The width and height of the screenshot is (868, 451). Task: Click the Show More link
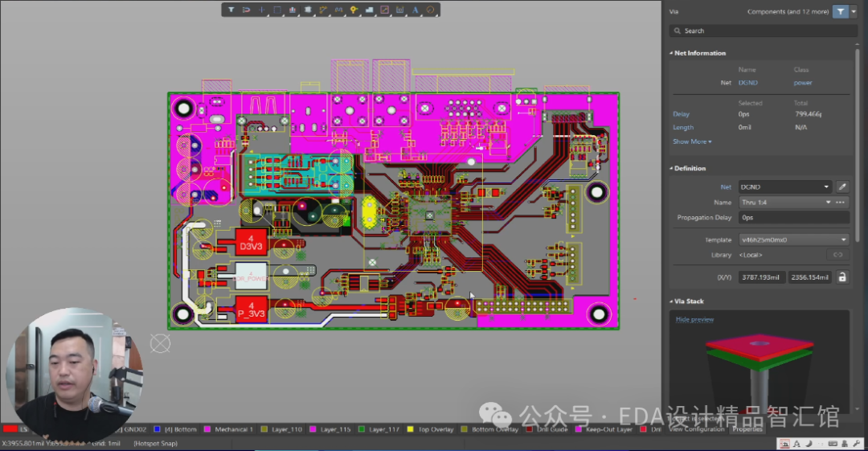692,141
